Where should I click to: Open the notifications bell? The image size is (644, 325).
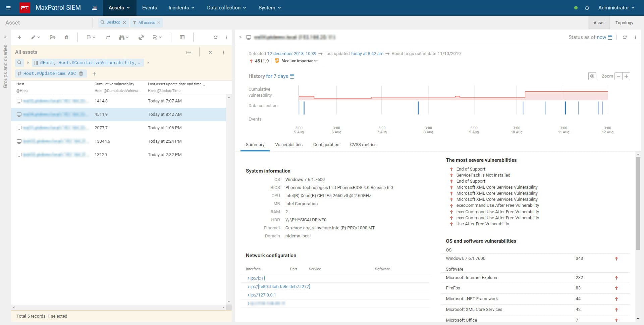coord(587,8)
